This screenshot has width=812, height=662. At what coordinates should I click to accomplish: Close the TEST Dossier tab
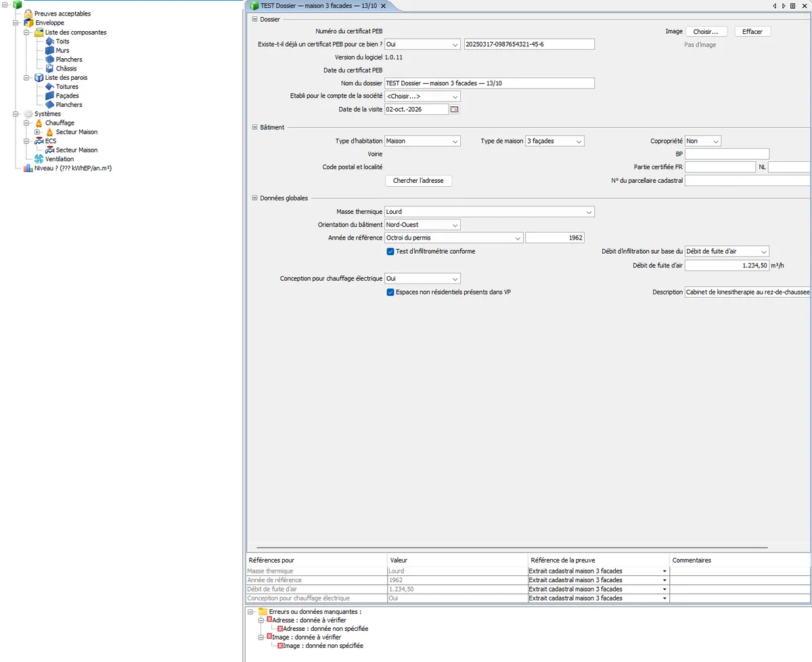[383, 5]
